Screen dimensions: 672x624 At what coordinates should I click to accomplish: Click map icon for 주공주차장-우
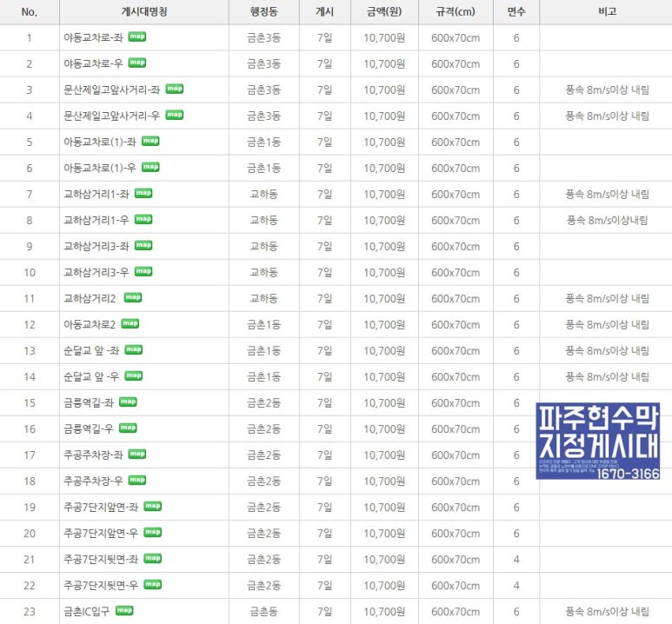(x=137, y=480)
